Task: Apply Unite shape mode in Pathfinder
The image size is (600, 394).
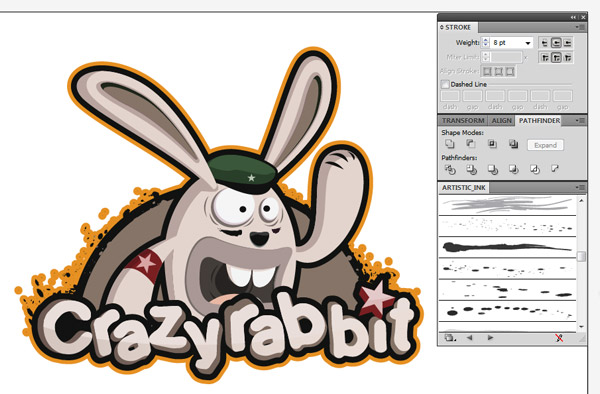Action: click(x=450, y=144)
